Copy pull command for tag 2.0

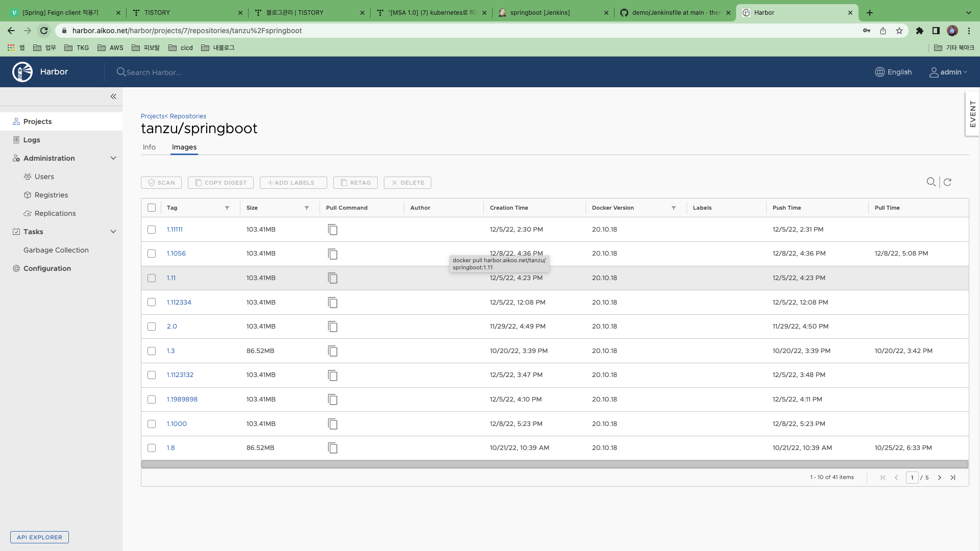(x=333, y=327)
